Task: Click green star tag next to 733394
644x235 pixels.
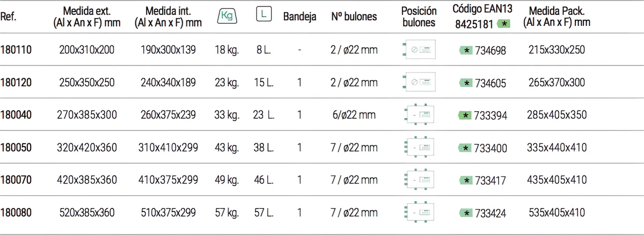Action: click(466, 115)
